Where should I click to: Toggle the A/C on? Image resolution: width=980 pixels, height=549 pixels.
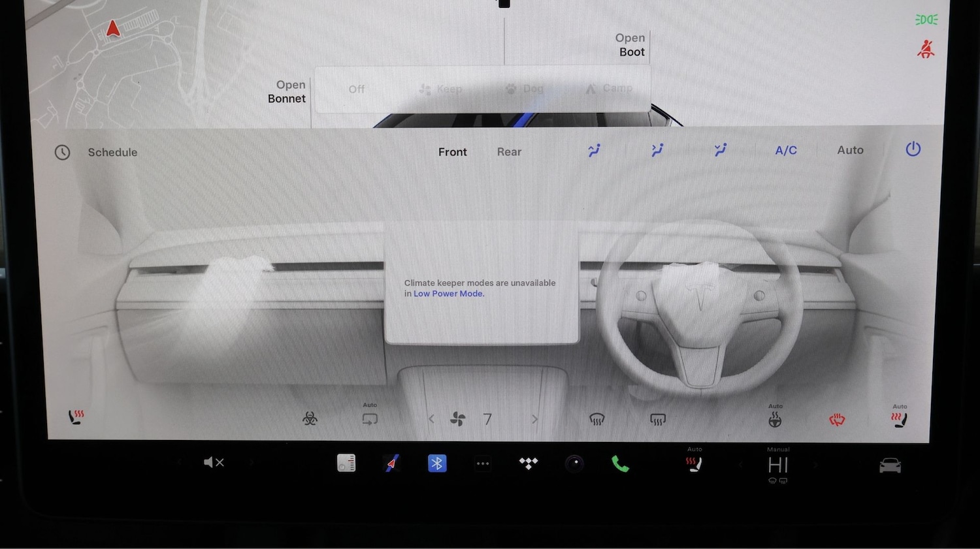point(786,150)
